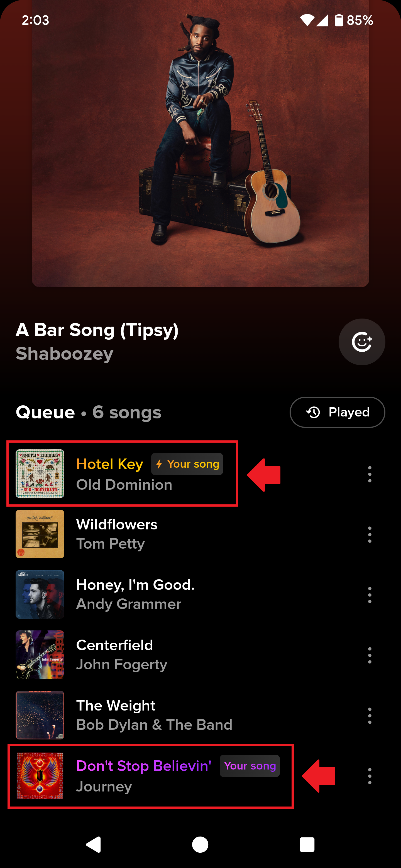Open options menu for Wildflowers

click(x=370, y=534)
